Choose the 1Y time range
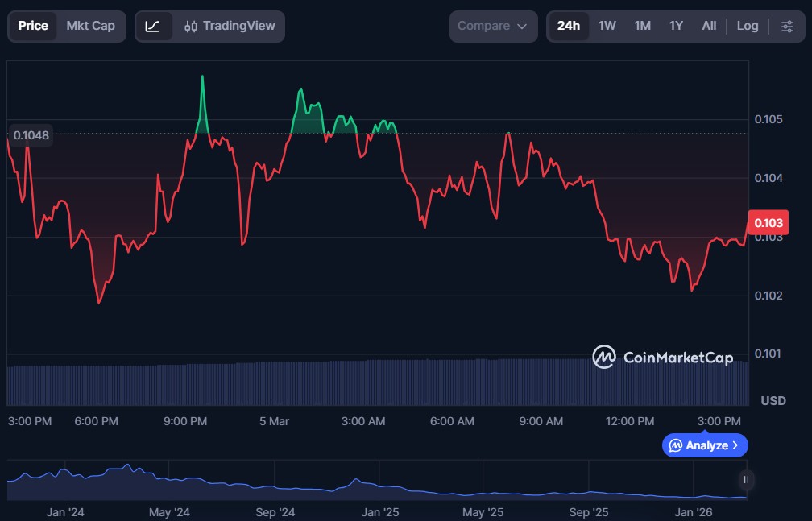This screenshot has height=521, width=812. coord(676,26)
